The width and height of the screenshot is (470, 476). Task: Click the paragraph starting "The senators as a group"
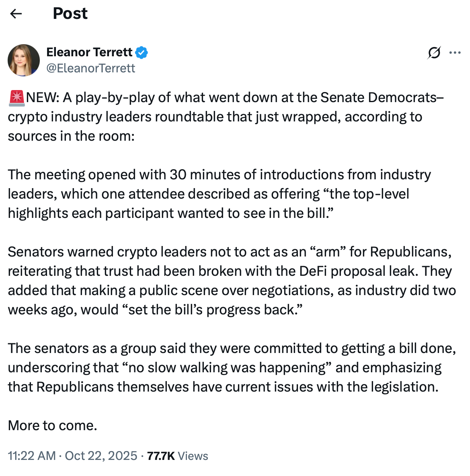coord(231,367)
